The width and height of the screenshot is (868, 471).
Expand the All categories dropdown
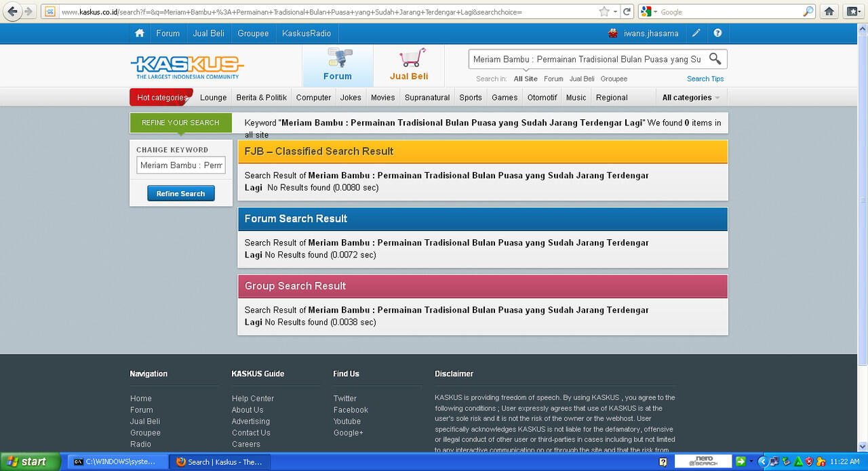(691, 98)
